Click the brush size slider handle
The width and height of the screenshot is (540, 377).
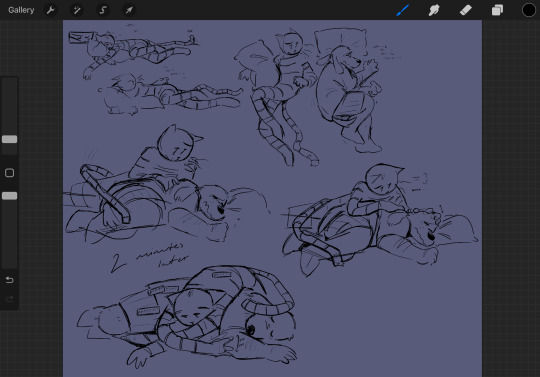[9, 139]
